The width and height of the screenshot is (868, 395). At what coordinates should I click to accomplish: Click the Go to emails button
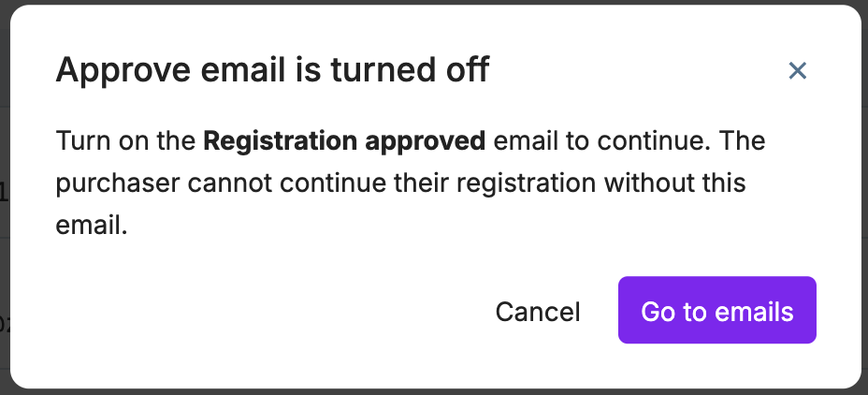pos(716,311)
